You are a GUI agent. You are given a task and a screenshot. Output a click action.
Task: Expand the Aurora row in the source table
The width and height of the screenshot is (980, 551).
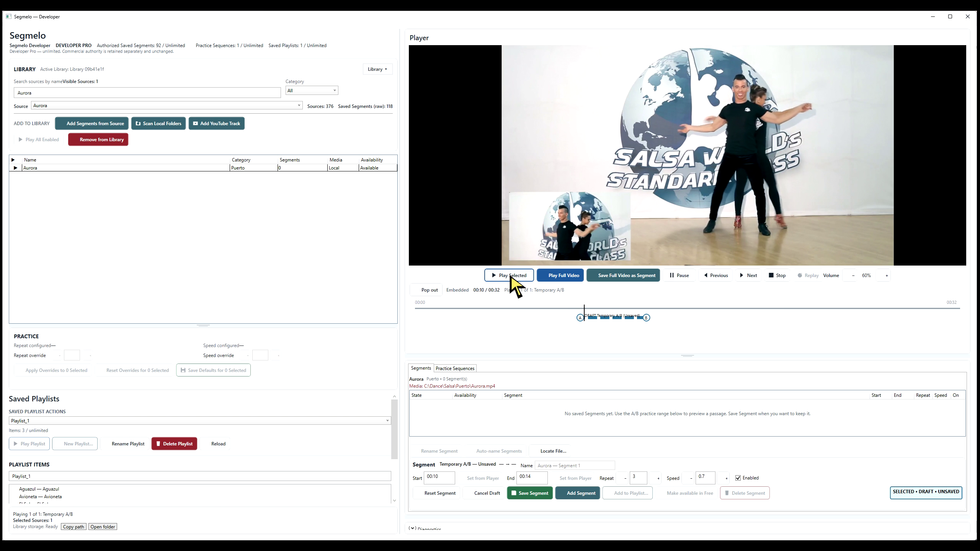pyautogui.click(x=15, y=168)
